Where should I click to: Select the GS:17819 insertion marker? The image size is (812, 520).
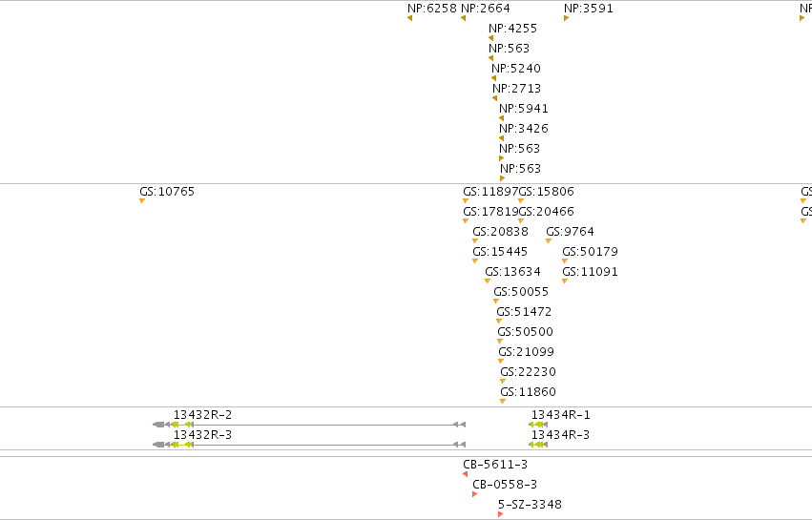click(466, 221)
